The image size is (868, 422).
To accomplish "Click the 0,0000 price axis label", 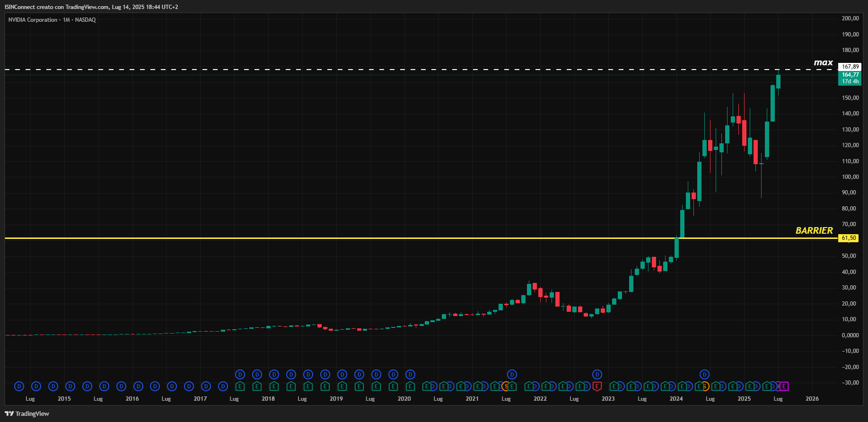I will [850, 335].
